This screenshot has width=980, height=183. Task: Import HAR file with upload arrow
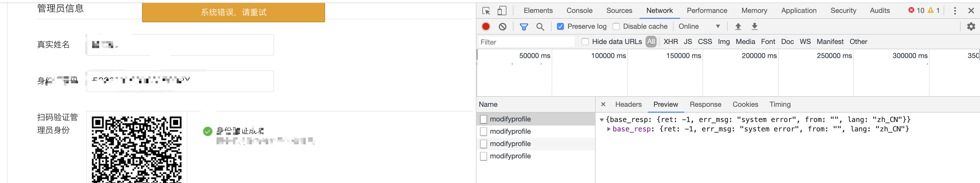coord(738,26)
